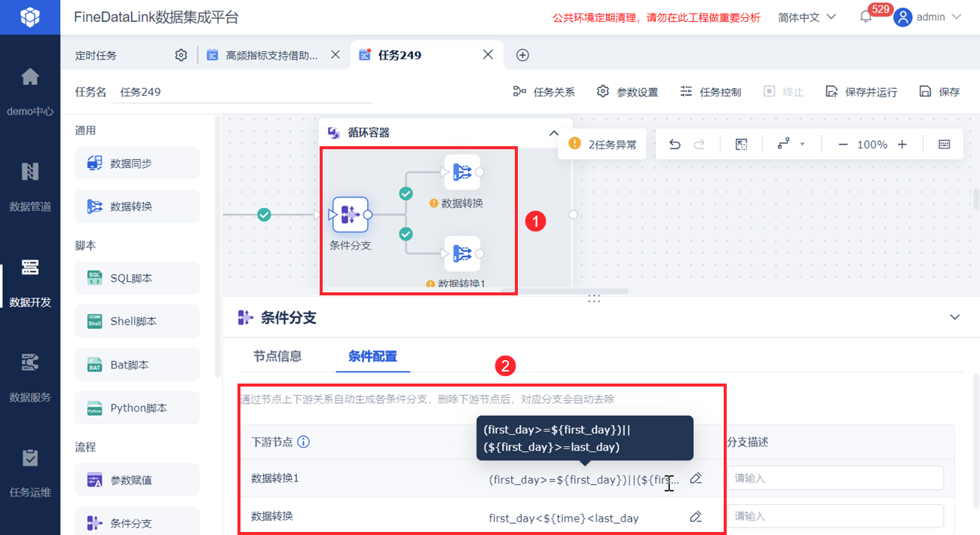Screen dimensions: 980x535
Task: Collapse the 条件分支 config panel
Action: click(955, 317)
